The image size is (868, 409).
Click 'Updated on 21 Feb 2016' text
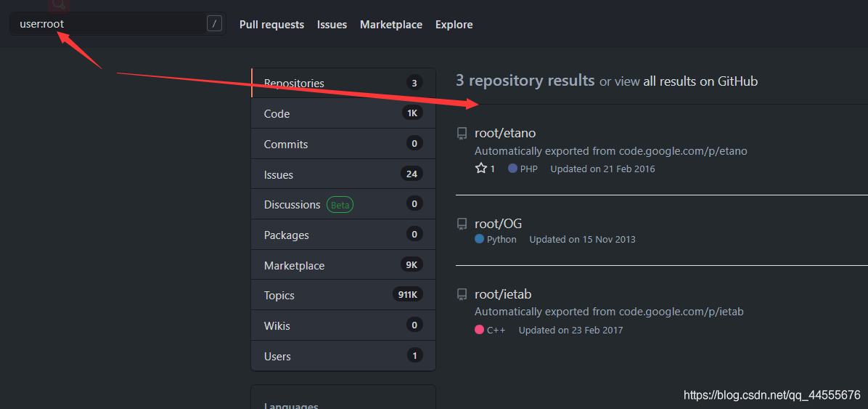click(x=602, y=169)
